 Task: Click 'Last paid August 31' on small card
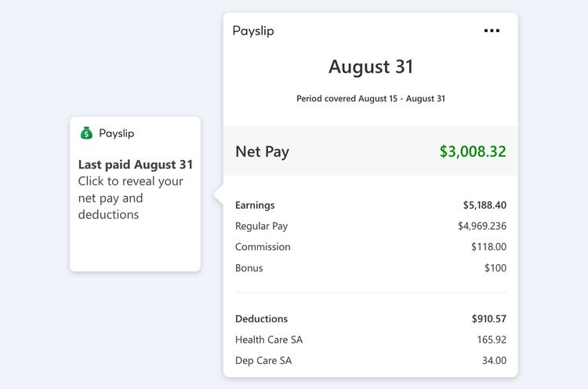point(135,165)
